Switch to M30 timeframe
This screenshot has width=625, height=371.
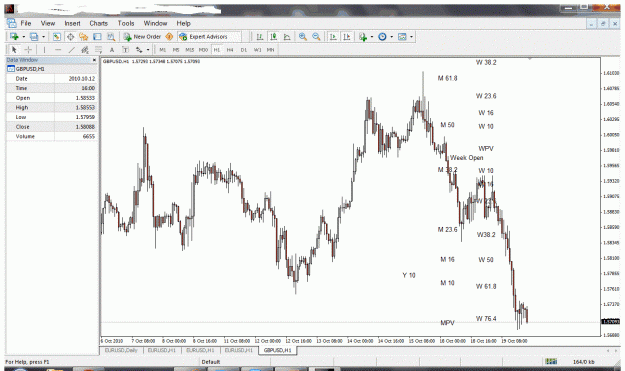[x=203, y=50]
